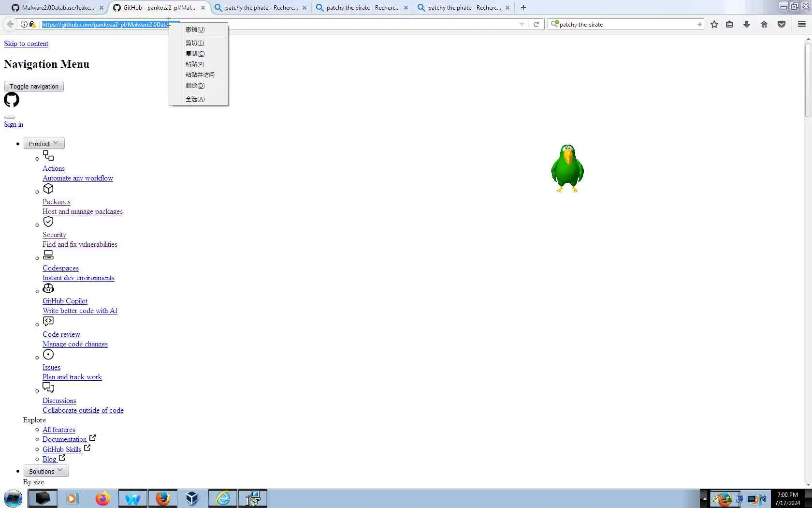Open the Windows Start button

(x=13, y=498)
